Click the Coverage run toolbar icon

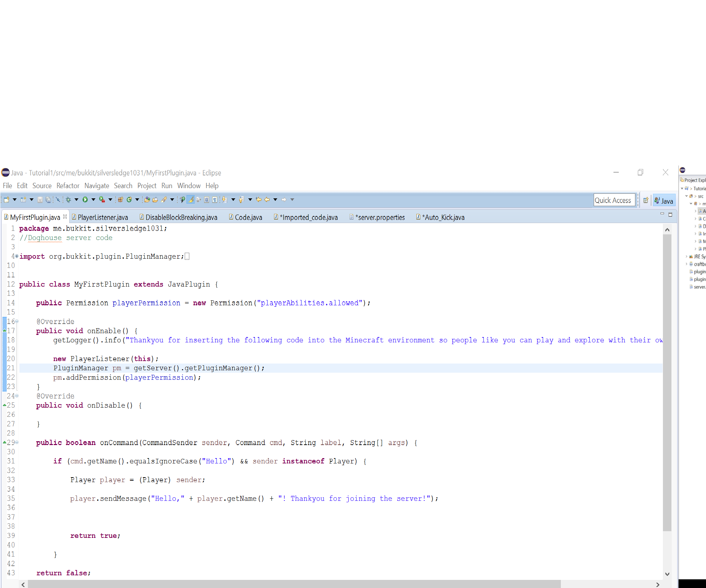tap(101, 199)
